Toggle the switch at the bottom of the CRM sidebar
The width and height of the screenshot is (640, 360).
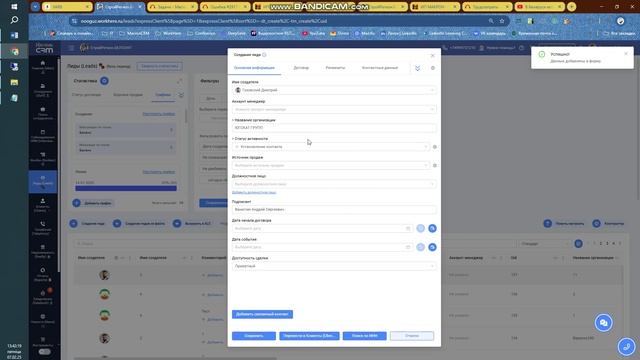tap(44, 352)
